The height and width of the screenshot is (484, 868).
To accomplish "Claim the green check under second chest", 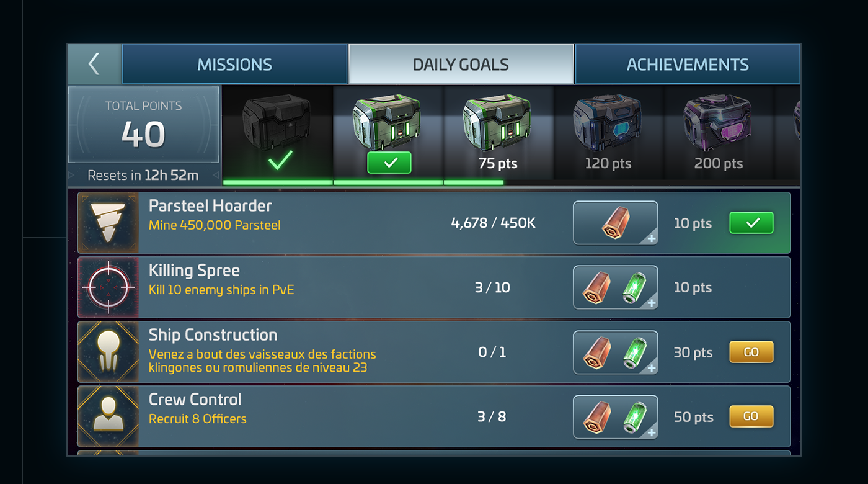I will 389,163.
